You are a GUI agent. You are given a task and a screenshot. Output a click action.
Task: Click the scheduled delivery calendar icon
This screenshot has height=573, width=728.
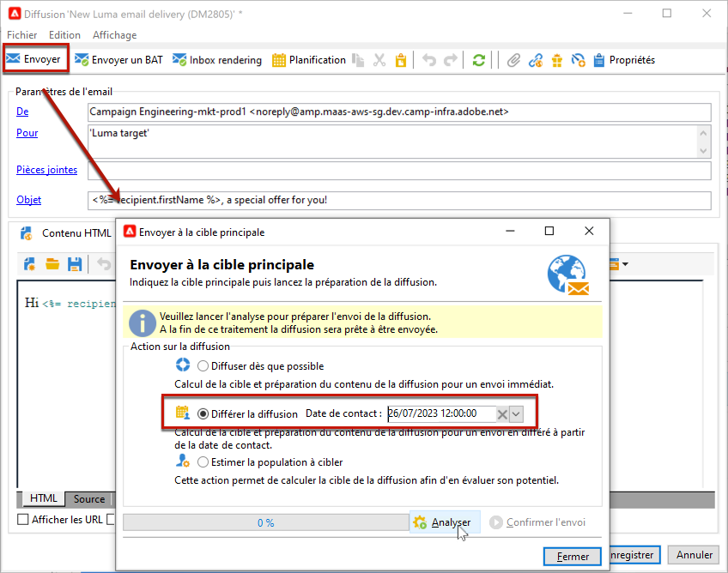click(x=183, y=413)
